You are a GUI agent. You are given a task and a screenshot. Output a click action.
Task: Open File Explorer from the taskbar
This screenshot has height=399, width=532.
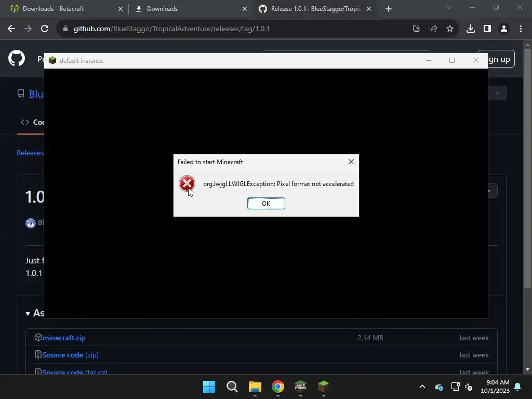point(255,387)
